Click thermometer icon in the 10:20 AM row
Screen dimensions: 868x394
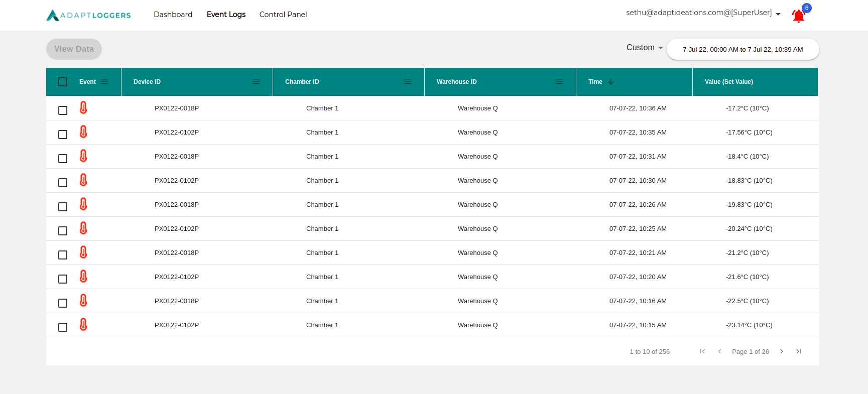[83, 277]
